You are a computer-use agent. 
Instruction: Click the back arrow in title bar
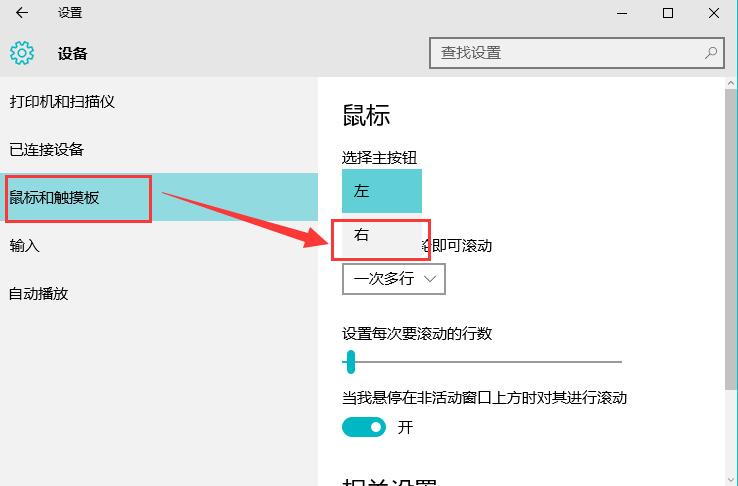tap(22, 13)
